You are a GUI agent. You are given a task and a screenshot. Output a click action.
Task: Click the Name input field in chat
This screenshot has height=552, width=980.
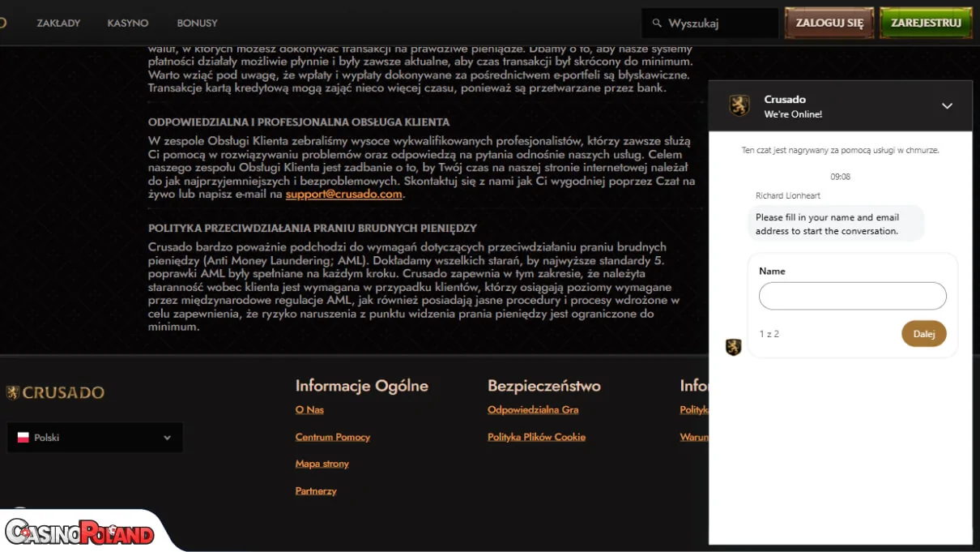point(853,296)
